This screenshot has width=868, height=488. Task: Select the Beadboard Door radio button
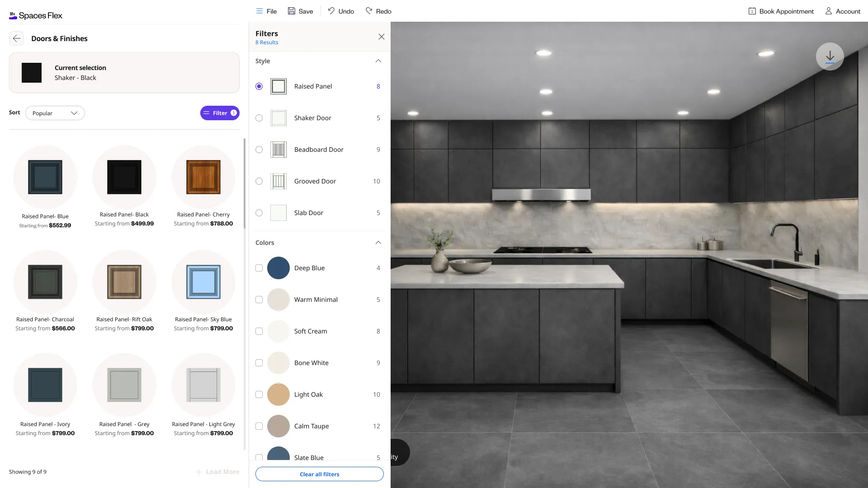pyautogui.click(x=259, y=150)
